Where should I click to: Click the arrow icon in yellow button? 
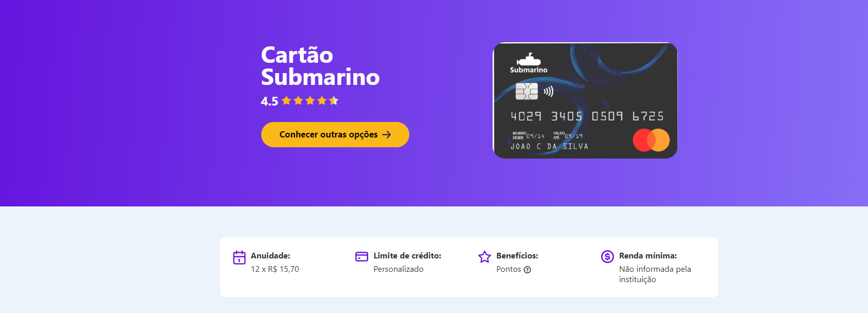click(387, 134)
